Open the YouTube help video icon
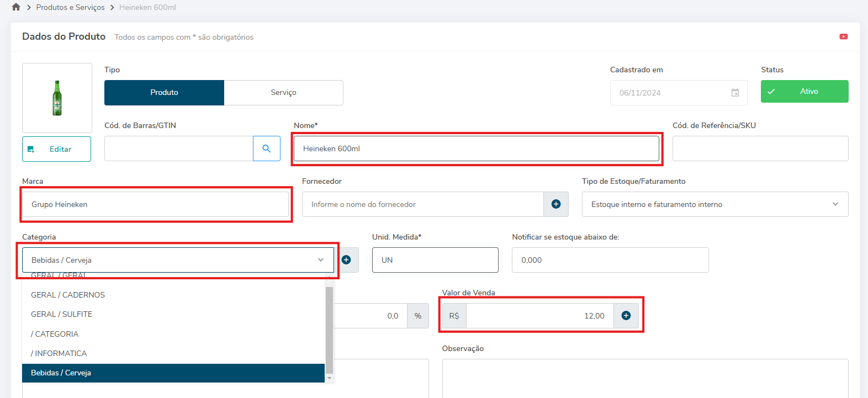The image size is (868, 398). click(843, 36)
